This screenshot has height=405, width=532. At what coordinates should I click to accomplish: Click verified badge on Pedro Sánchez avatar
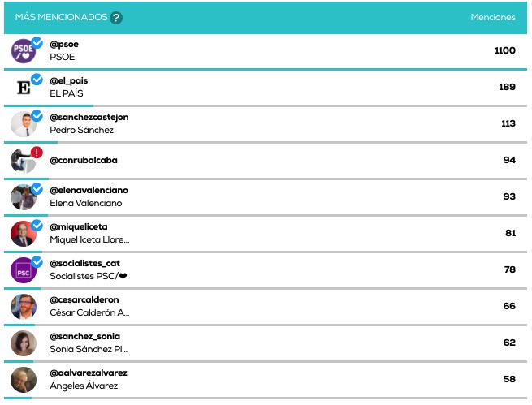coord(37,116)
